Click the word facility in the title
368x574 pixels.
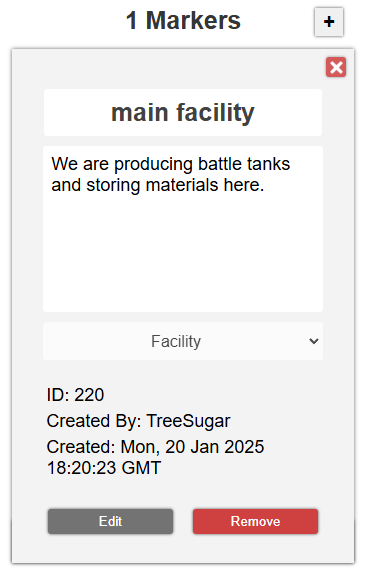pos(215,113)
